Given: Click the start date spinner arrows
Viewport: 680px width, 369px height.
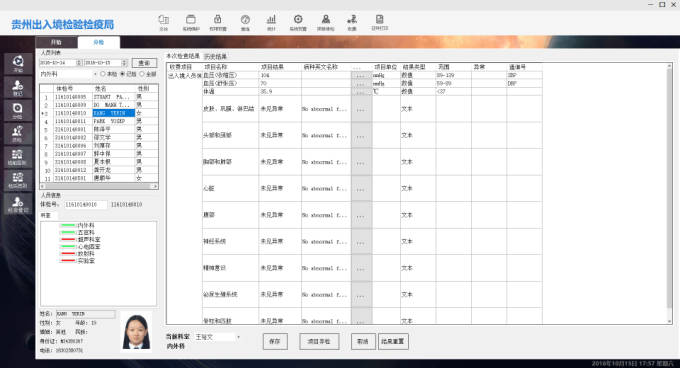Looking at the screenshot, I should [x=79, y=63].
